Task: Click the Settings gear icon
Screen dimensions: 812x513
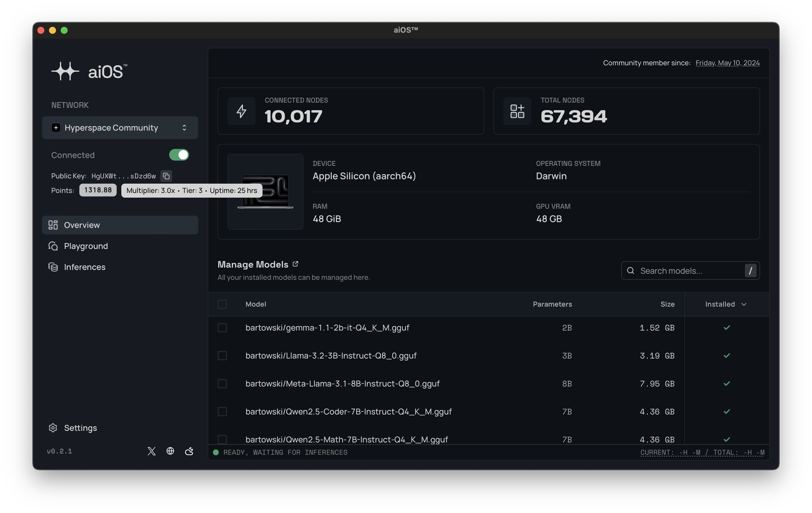Action: 53,428
